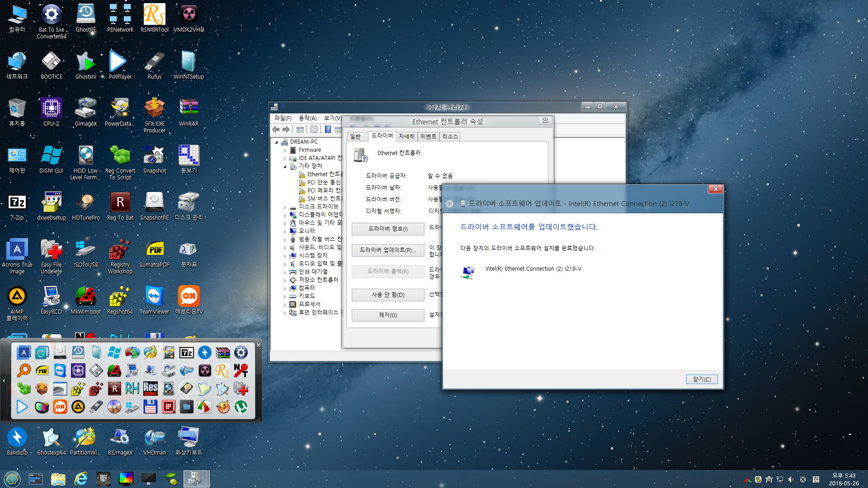The image size is (868, 488).
Task: Click 사용 안 함(D) button in driver properties
Action: pyautogui.click(x=387, y=293)
